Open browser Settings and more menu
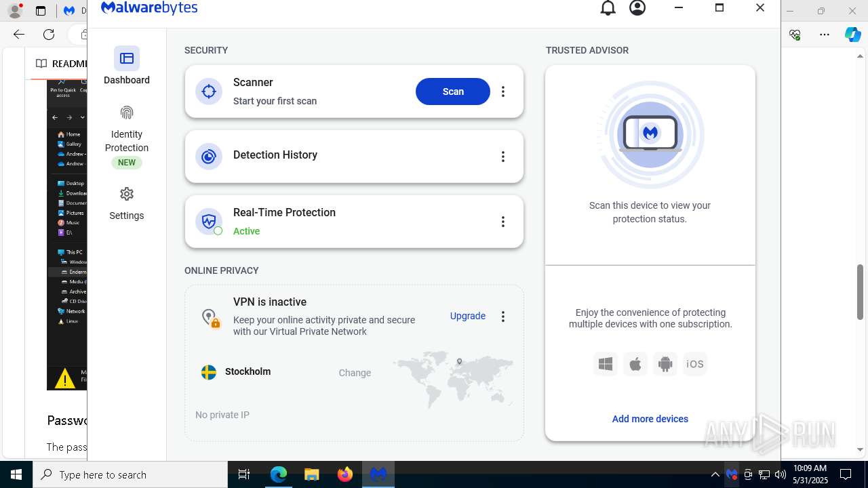This screenshot has width=868, height=488. point(825,35)
